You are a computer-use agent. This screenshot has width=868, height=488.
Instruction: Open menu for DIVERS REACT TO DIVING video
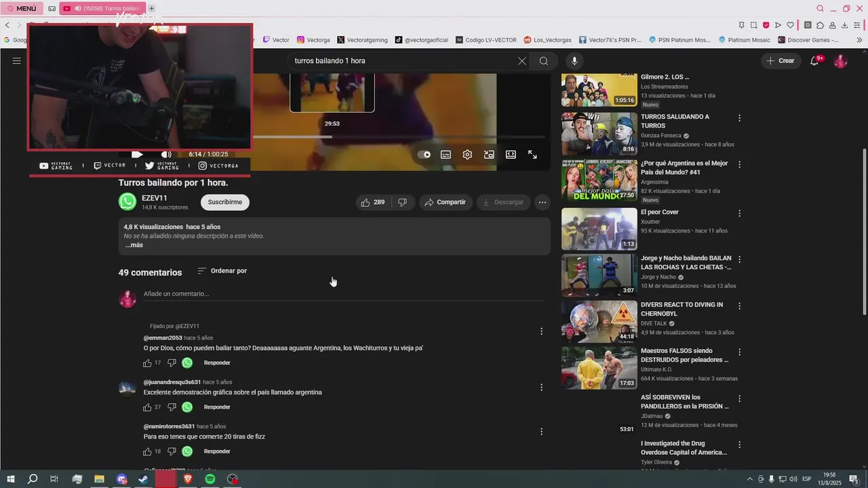(740, 306)
